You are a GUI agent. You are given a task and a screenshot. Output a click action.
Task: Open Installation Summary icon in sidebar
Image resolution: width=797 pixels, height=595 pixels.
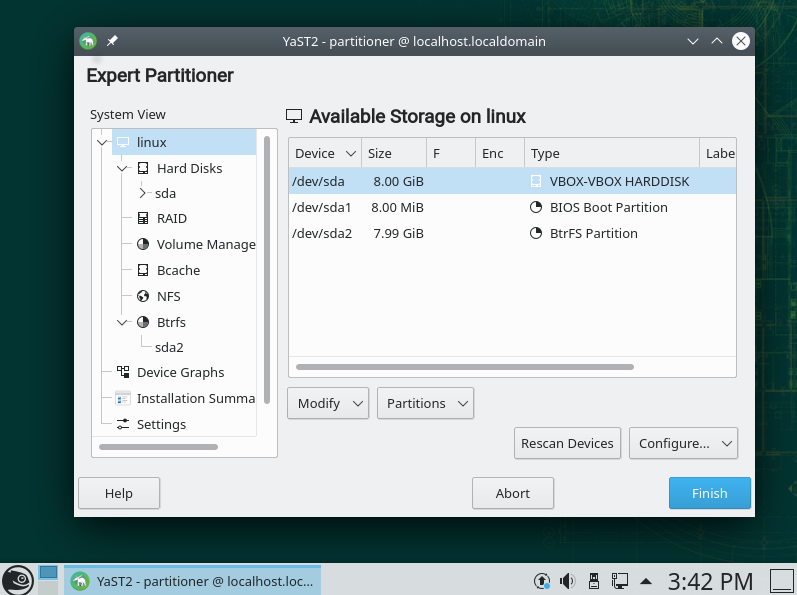click(x=123, y=398)
